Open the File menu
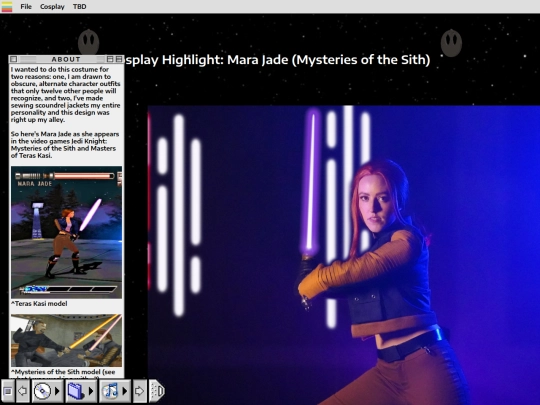Viewport: 540px width, 405px height. 26,7
